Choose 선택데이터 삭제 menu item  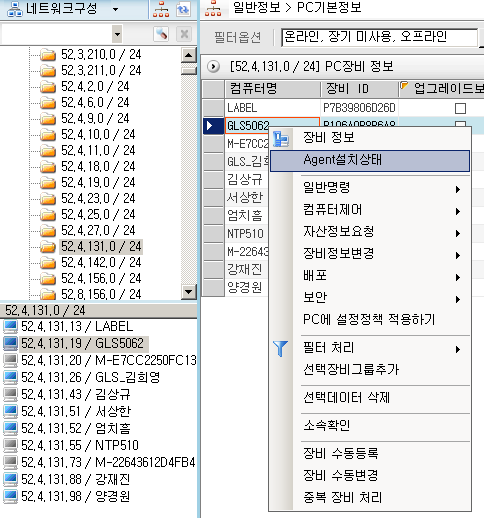pos(370,398)
